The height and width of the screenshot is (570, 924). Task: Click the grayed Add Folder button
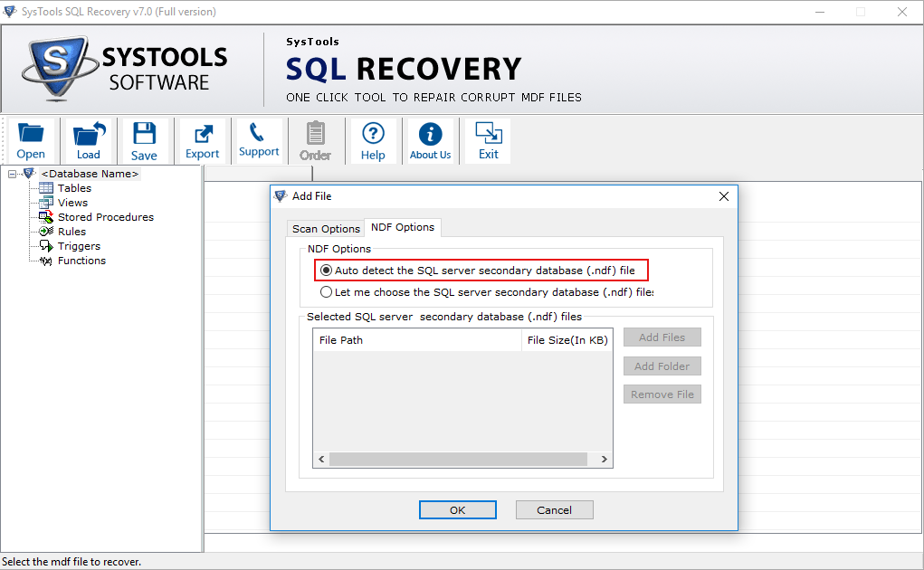pyautogui.click(x=662, y=366)
